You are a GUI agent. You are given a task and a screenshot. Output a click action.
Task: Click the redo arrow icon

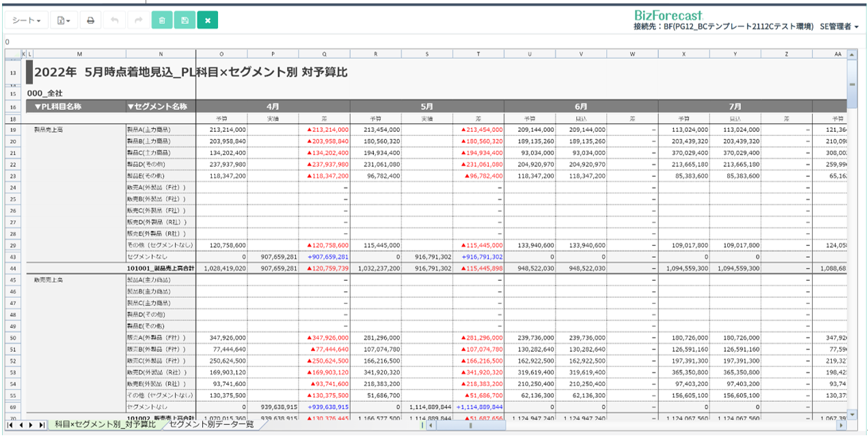click(x=137, y=20)
